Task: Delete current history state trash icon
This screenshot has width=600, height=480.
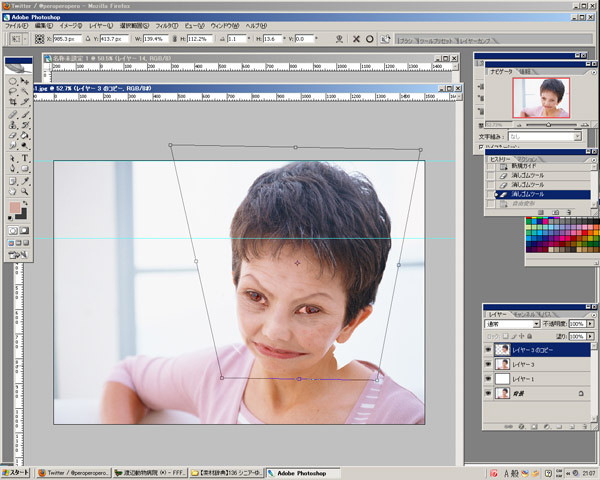Action: [569, 212]
